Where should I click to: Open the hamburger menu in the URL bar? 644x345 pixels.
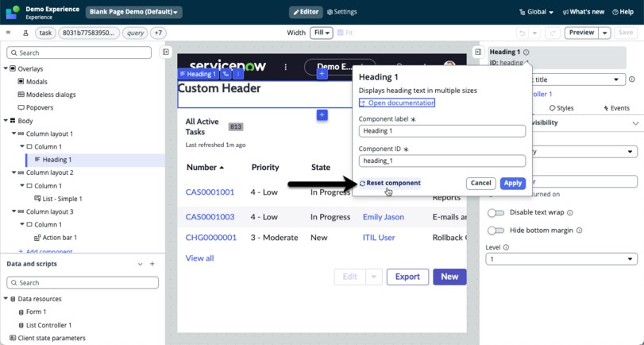[8, 33]
